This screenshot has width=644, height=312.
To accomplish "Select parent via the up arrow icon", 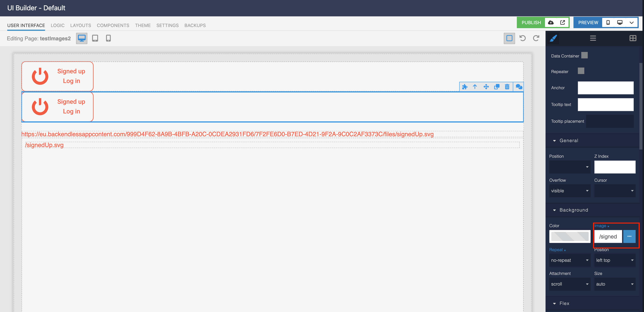I will (475, 87).
